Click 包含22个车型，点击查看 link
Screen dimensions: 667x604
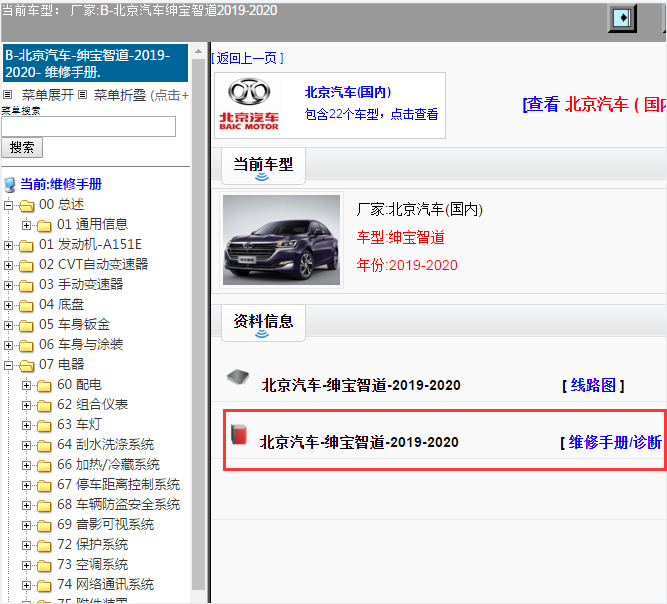[371, 114]
